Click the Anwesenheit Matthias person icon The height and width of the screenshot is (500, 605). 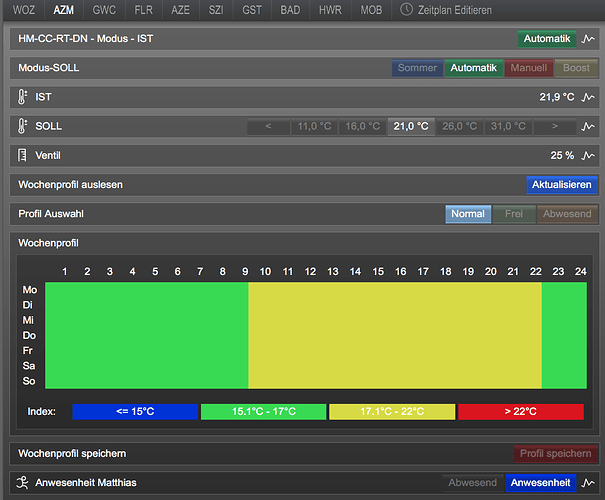[x=22, y=483]
